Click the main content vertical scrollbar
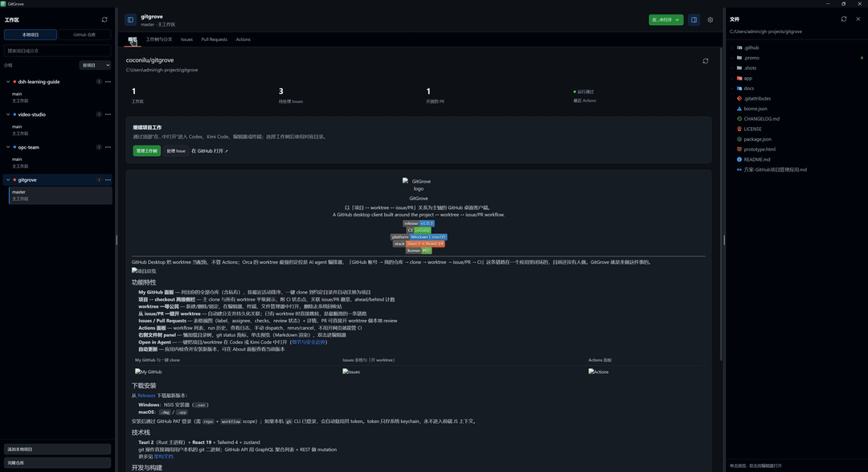Viewport: 868px width, 472px height. (x=721, y=205)
